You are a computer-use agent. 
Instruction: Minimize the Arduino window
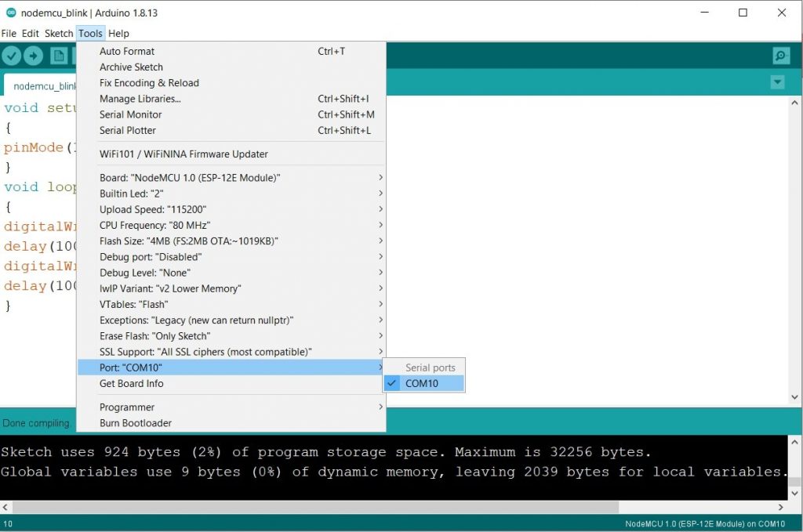tap(705, 13)
